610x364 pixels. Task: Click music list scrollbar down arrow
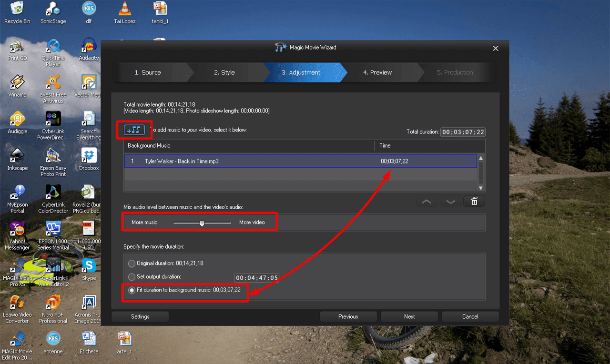[x=481, y=188]
